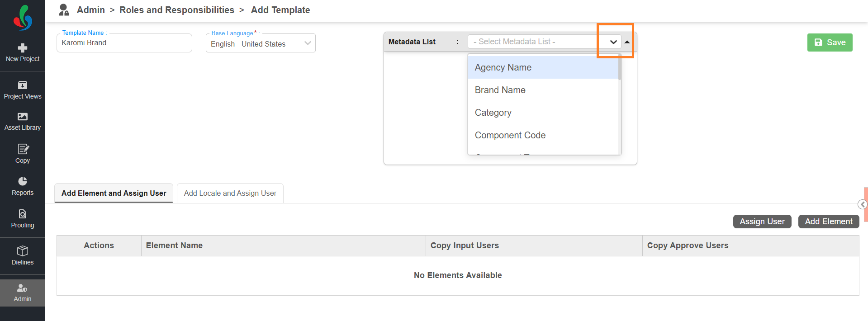Expand the right side panel arrow
Viewport: 868px width, 321px height.
click(x=863, y=205)
